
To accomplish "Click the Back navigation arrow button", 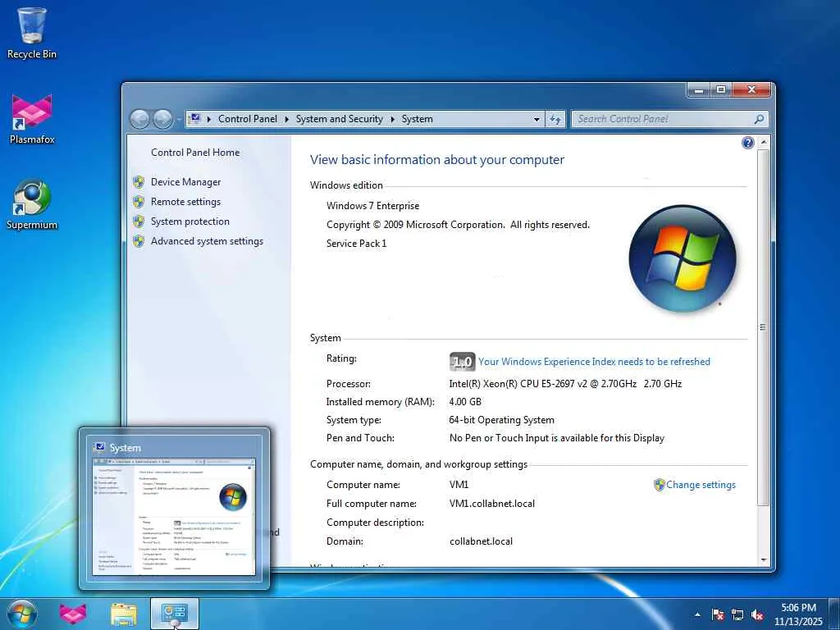I will tap(139, 119).
